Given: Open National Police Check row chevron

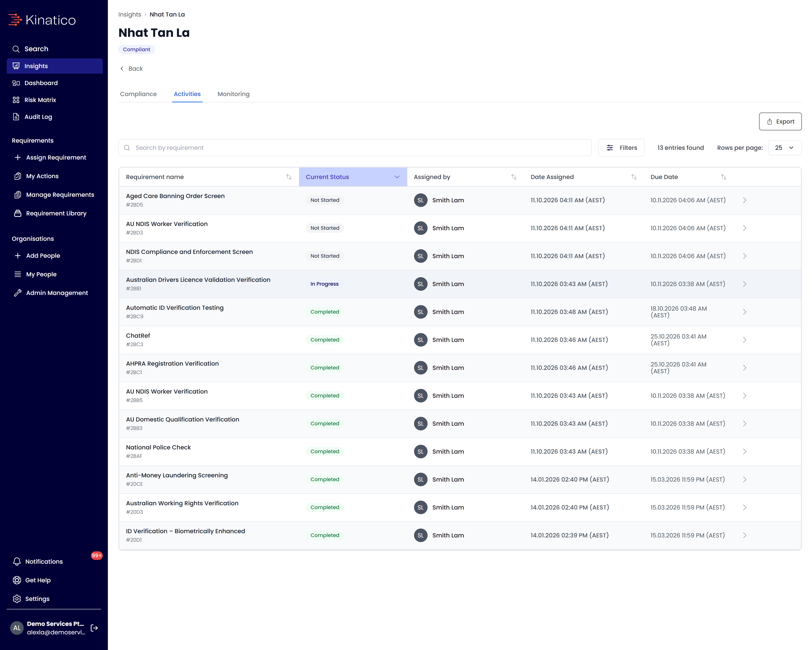Looking at the screenshot, I should coord(745,451).
